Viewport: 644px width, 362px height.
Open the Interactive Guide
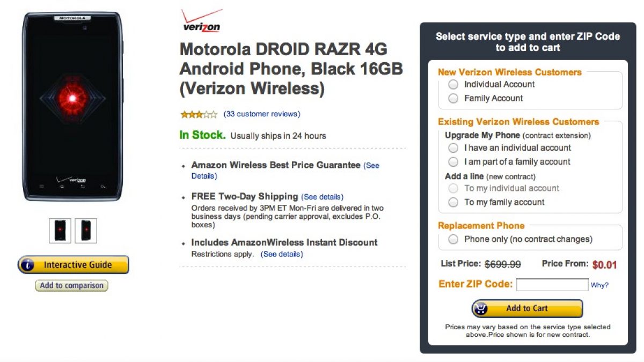point(78,265)
